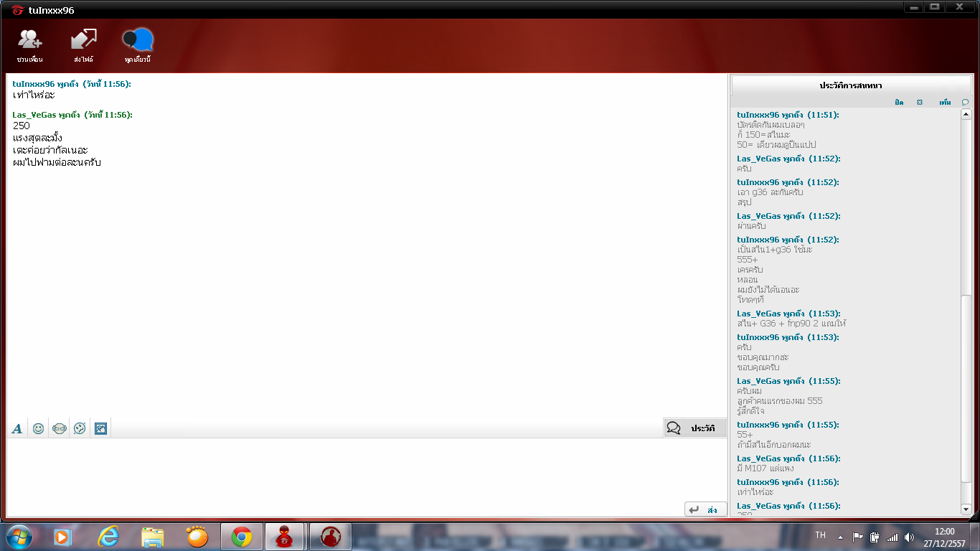Open Windows Explorer folder on taskbar
Screen dimensions: 980x551
pos(153,537)
